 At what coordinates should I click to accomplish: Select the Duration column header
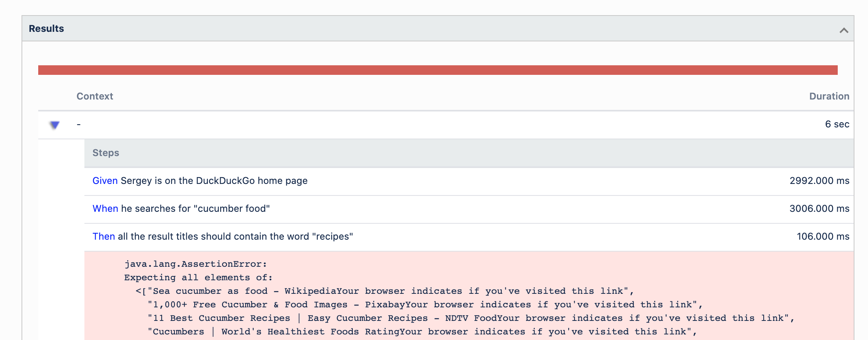[x=829, y=96]
